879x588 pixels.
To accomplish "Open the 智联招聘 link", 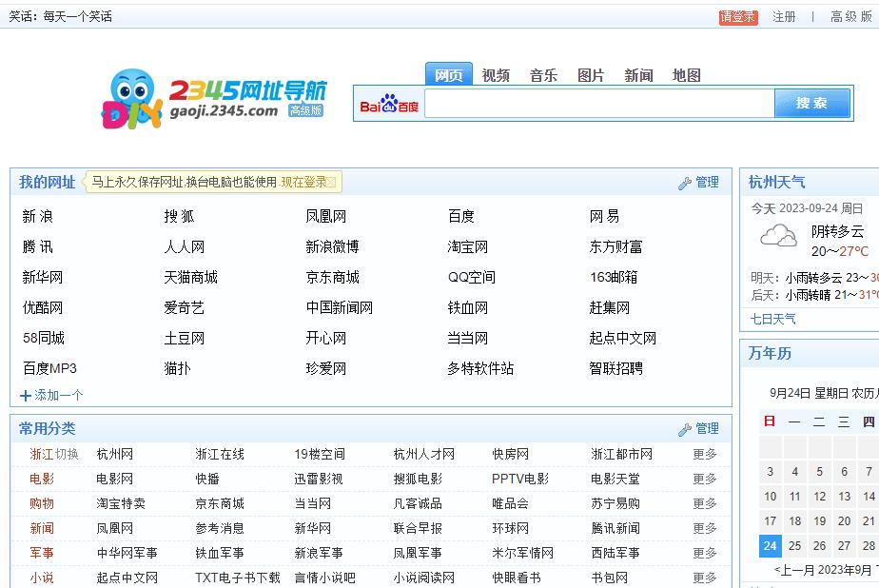I will pos(616,368).
